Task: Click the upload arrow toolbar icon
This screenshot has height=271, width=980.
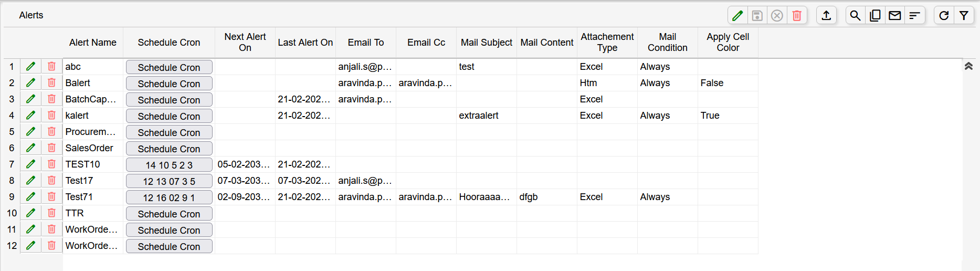Action: pos(826,16)
